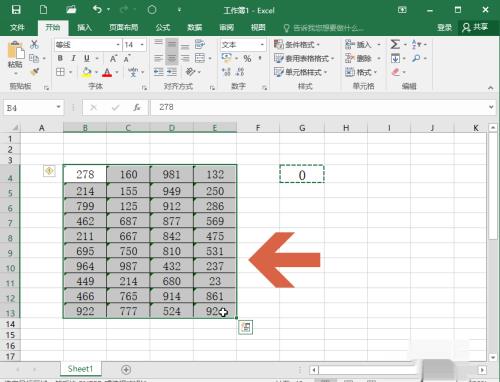Select the Cut scissors icon
The width and height of the screenshot is (500, 382).
point(34,44)
